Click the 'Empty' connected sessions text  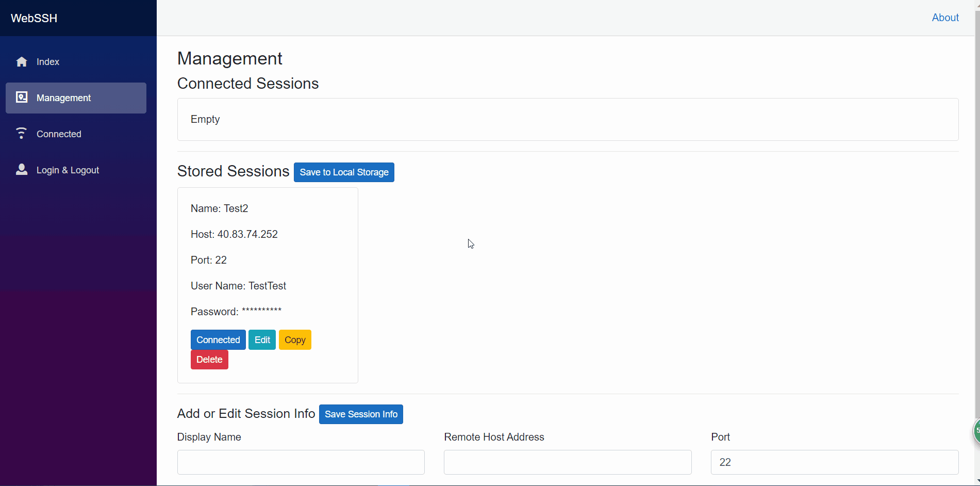click(205, 119)
